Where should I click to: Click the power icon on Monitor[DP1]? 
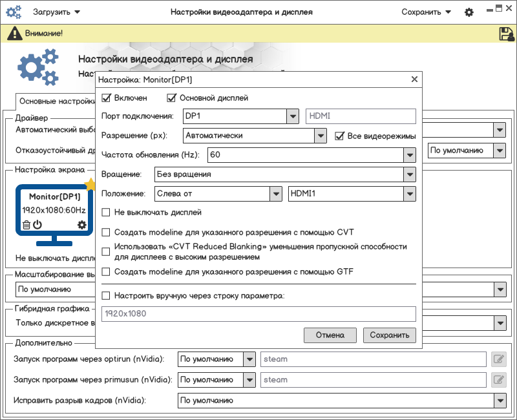[x=37, y=225]
